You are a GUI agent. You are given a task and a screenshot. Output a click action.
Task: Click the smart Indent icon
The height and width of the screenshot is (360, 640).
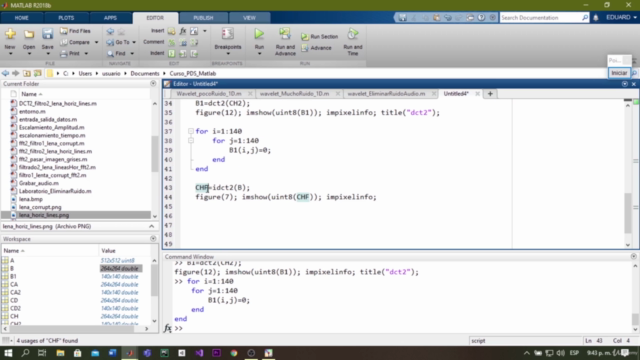coord(172,53)
